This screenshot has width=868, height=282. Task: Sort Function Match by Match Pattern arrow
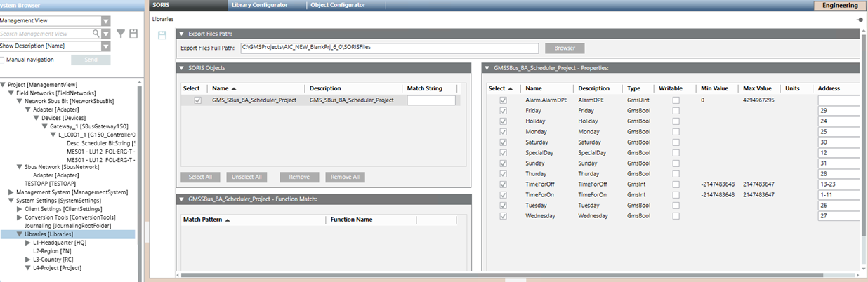(228, 220)
